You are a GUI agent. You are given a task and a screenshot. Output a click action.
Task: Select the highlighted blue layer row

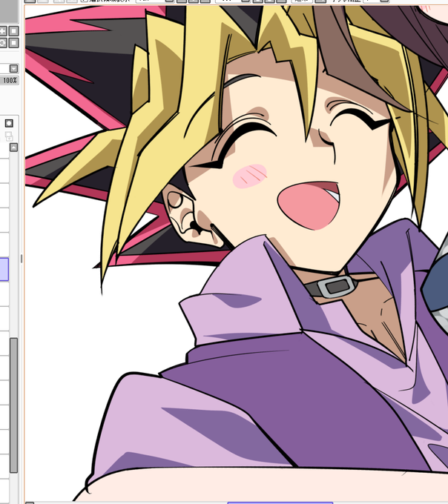click(4, 269)
